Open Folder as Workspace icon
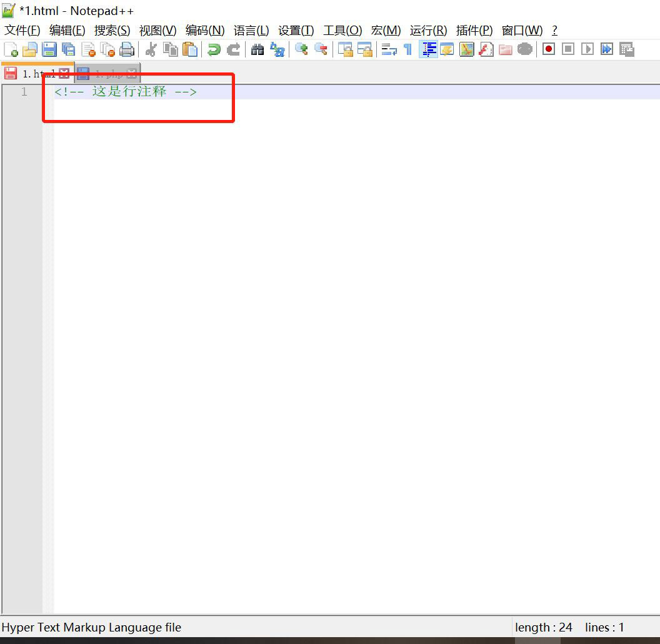 tap(506, 49)
